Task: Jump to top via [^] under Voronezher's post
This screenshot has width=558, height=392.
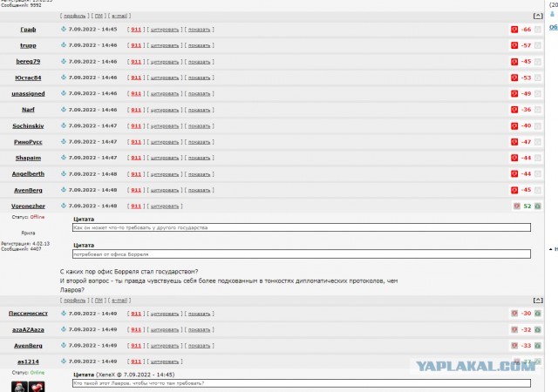Action: click(x=538, y=301)
